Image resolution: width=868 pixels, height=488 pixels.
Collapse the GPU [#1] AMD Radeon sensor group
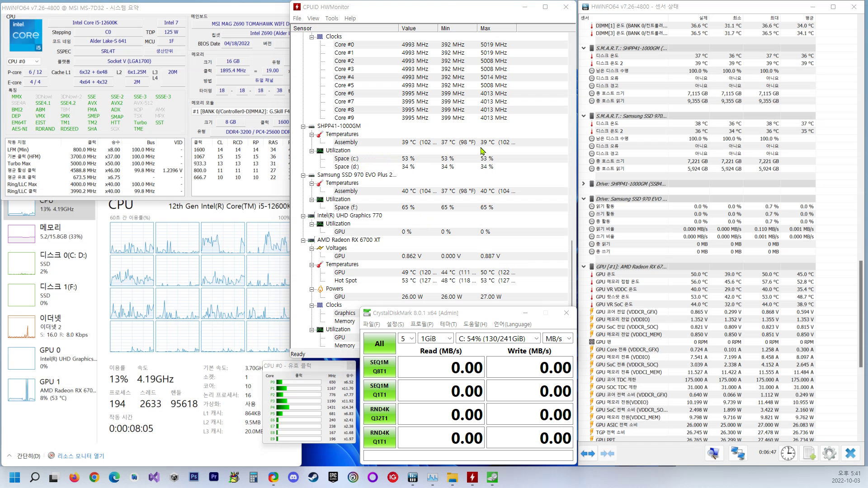click(x=584, y=267)
